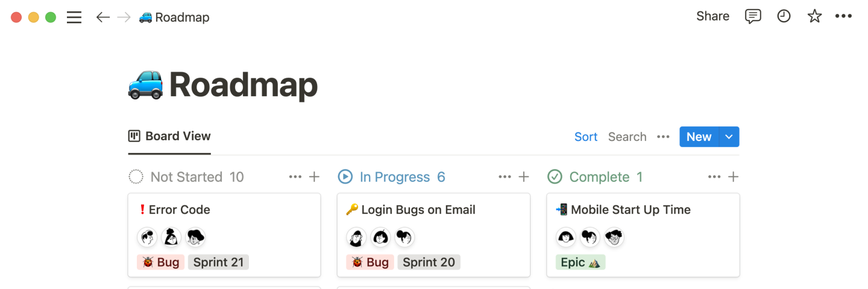Add a card to In Progress column

(x=524, y=176)
